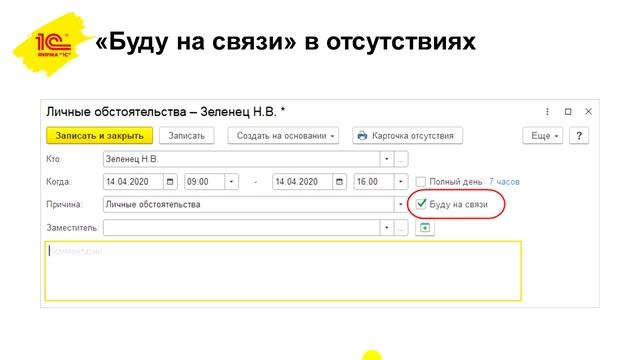Open the Создать на основании dropdown
Viewport: 640px width, 360px height.
pyautogui.click(x=283, y=136)
